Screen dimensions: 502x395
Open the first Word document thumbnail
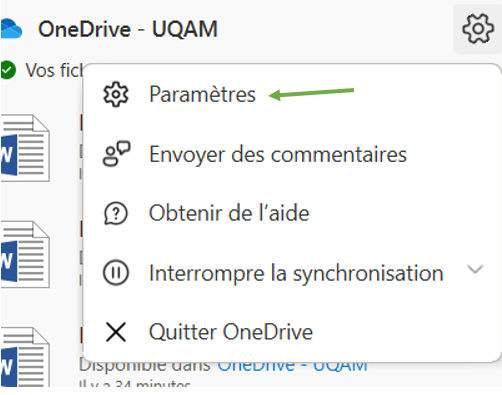(25, 148)
